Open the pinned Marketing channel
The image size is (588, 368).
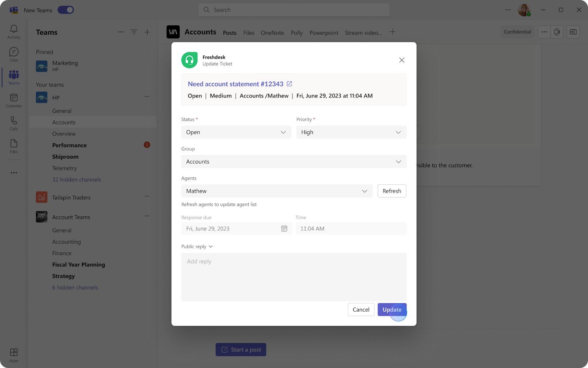pos(93,66)
